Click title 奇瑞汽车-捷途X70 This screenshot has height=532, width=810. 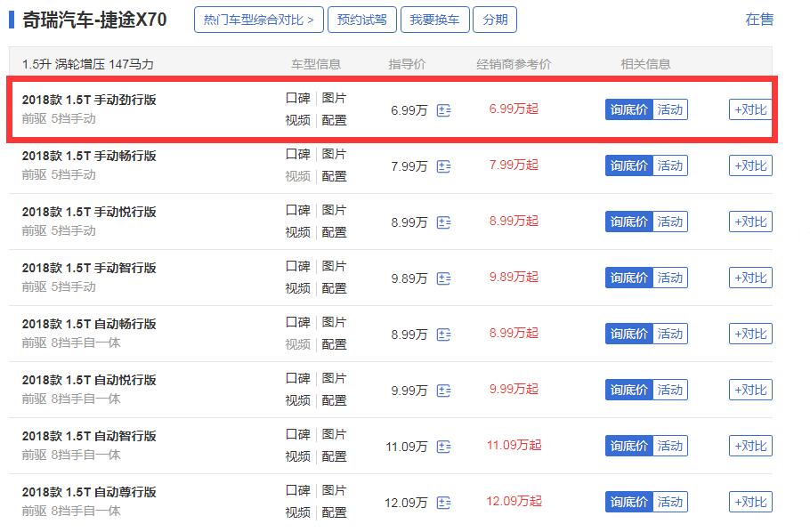94,20
